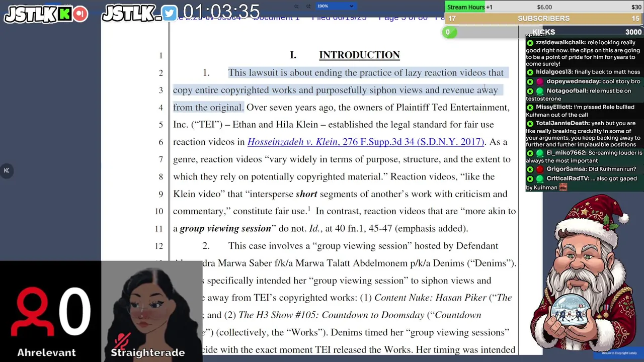Expand the collapsed left sidebar chevron
Image resolution: width=644 pixels, height=362 pixels.
[7, 170]
